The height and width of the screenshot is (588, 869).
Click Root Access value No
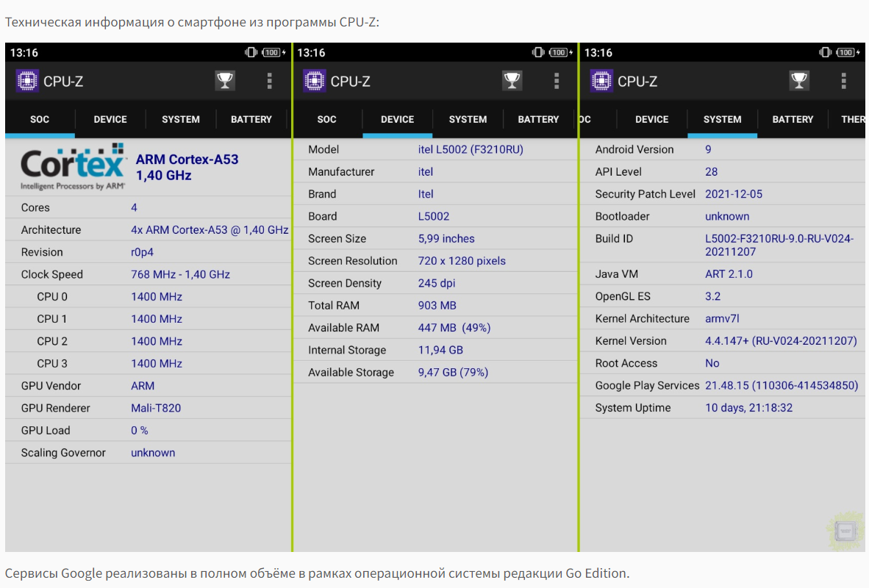(712, 364)
